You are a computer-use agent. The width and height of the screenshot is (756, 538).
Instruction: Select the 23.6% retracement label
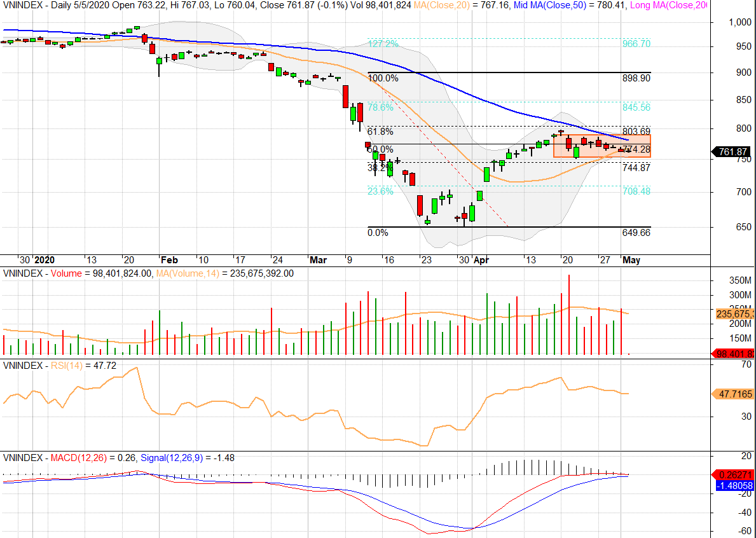(x=380, y=191)
